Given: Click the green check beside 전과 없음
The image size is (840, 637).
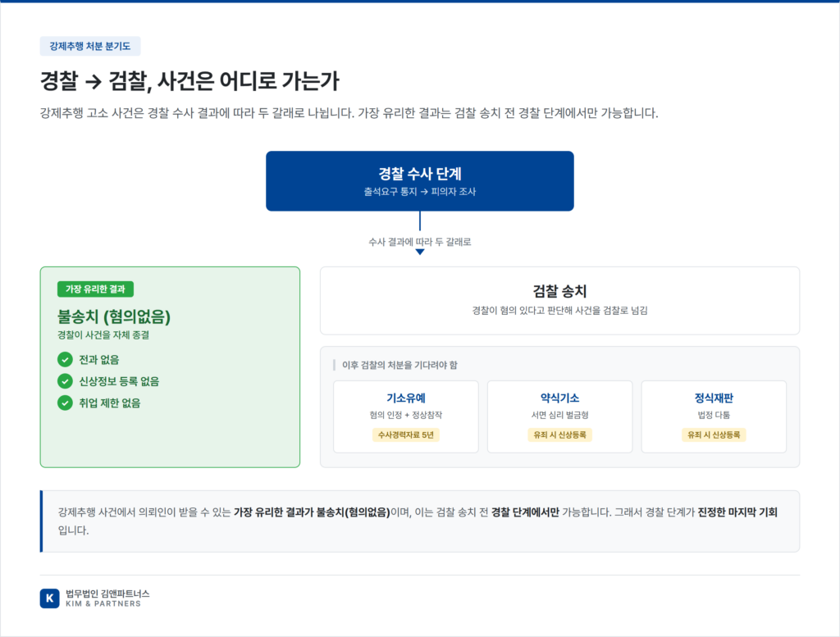Looking at the screenshot, I should coord(65,359).
